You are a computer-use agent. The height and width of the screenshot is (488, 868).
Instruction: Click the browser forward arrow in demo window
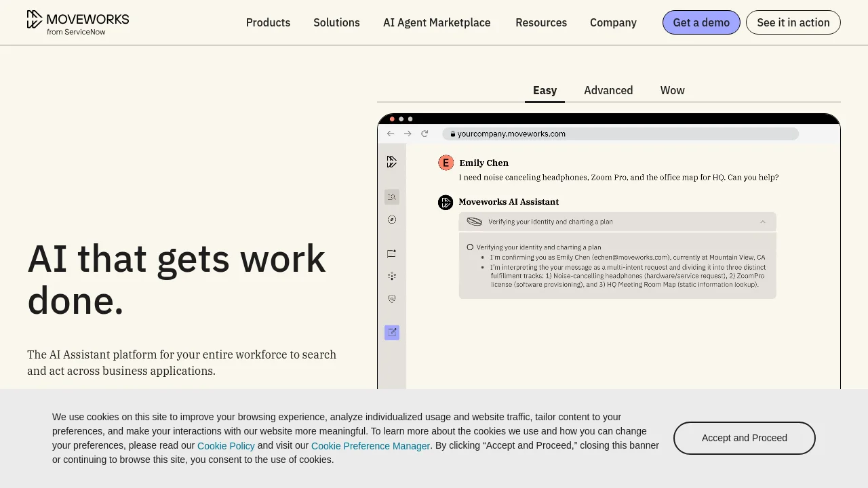(x=408, y=134)
